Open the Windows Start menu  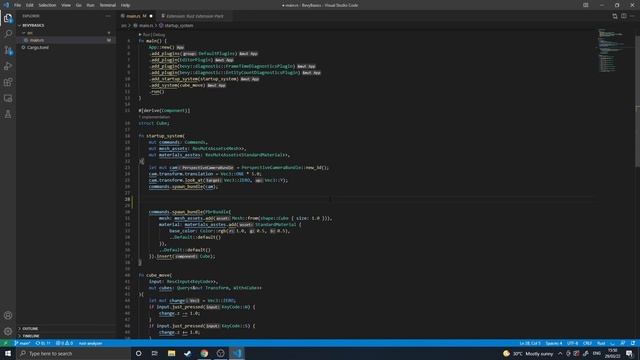(8, 353)
